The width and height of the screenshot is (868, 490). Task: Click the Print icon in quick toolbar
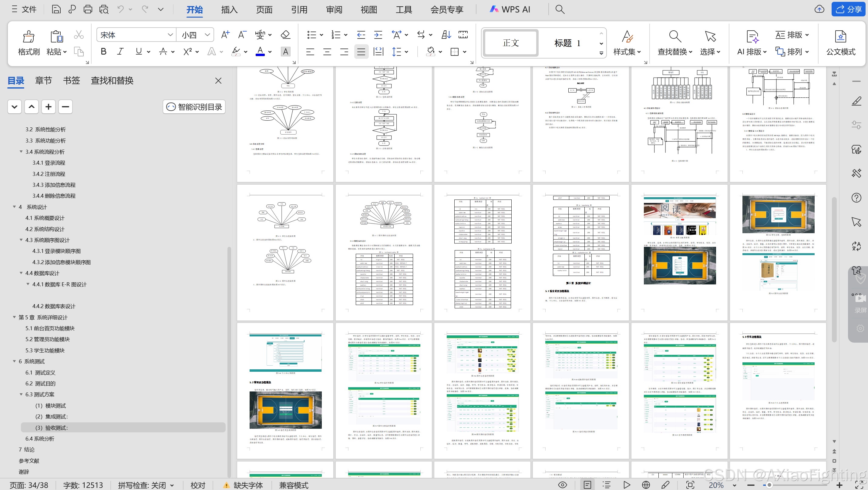[x=88, y=9]
